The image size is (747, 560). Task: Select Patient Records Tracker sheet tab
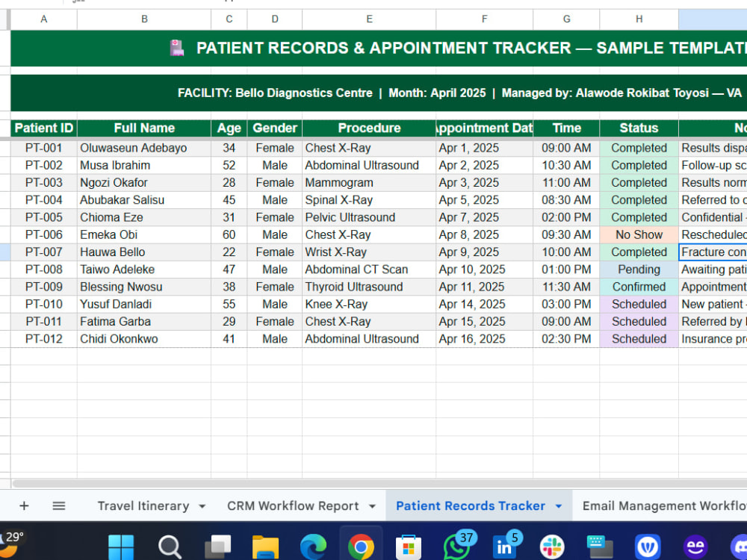tap(470, 505)
